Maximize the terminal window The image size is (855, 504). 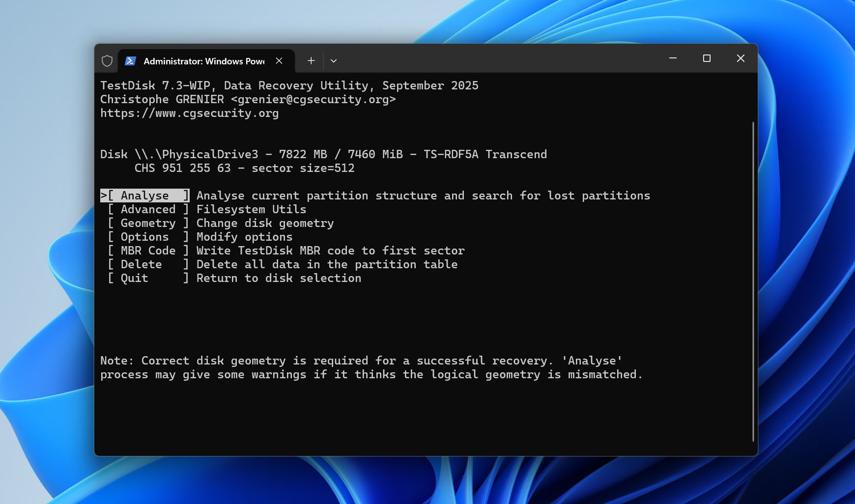707,58
